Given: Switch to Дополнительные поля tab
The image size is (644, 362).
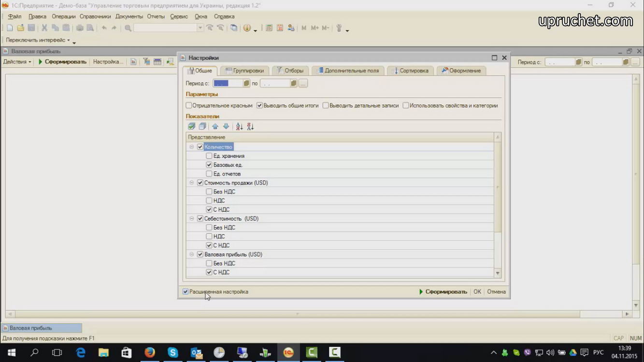Looking at the screenshot, I should pos(348,70).
